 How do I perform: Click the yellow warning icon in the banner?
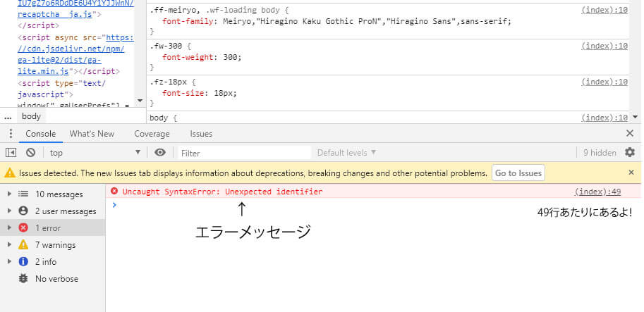(10, 173)
